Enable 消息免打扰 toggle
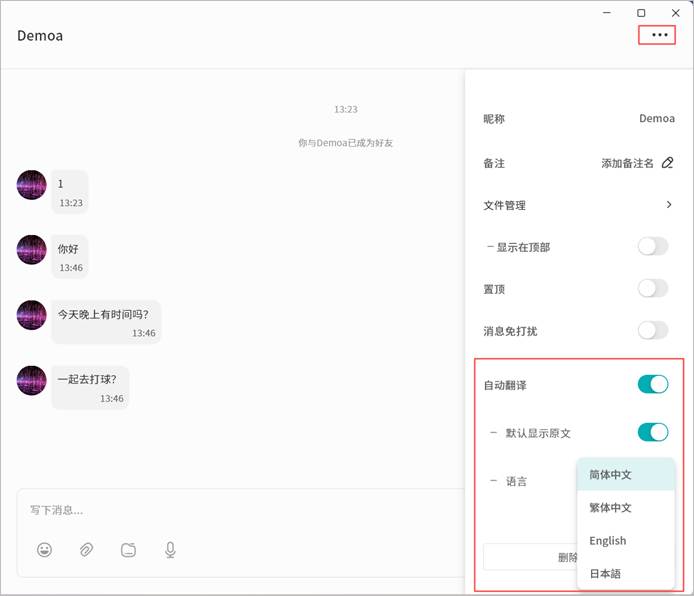 652,330
